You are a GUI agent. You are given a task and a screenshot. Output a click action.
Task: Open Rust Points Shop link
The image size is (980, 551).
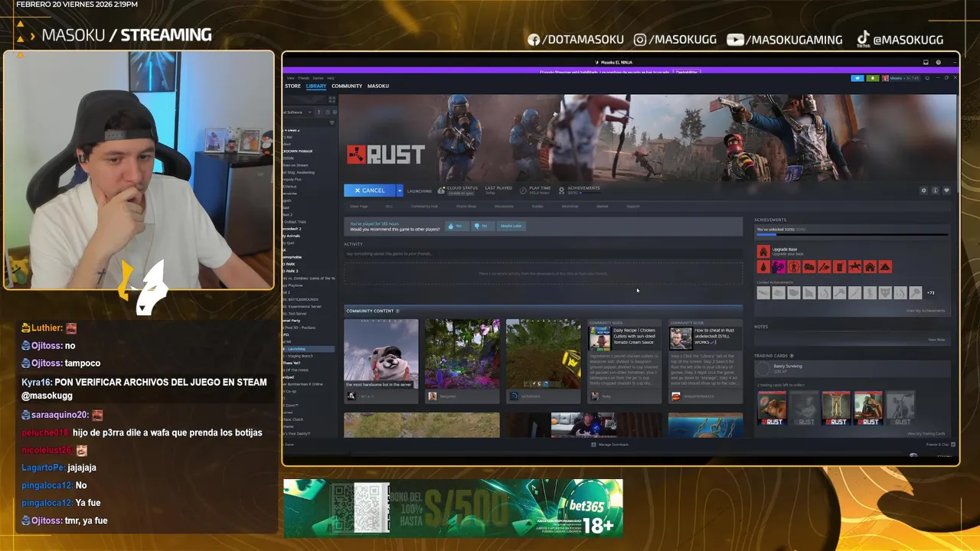(466, 206)
